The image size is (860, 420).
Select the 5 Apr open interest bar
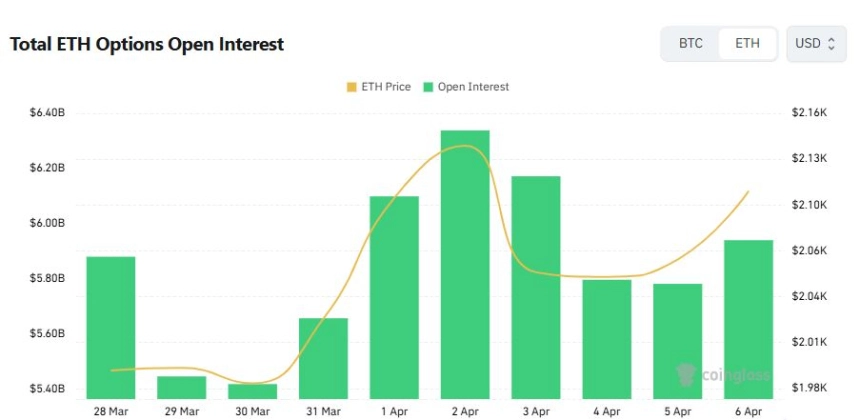(x=678, y=340)
